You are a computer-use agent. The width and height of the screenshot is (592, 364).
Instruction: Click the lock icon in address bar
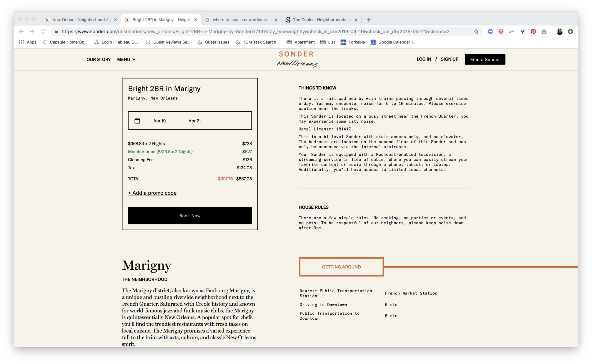56,31
